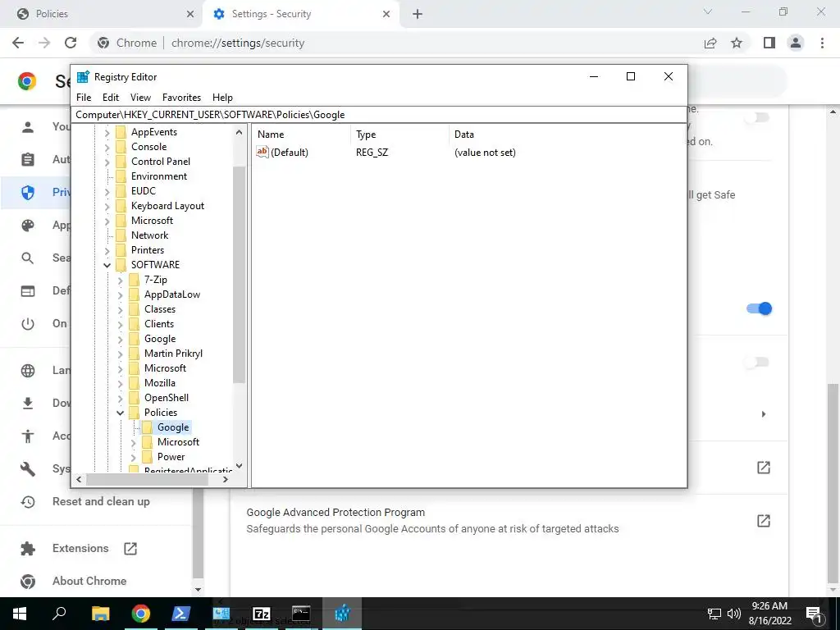Expand the 7-Zip registry key
This screenshot has height=630, width=840.
120,280
